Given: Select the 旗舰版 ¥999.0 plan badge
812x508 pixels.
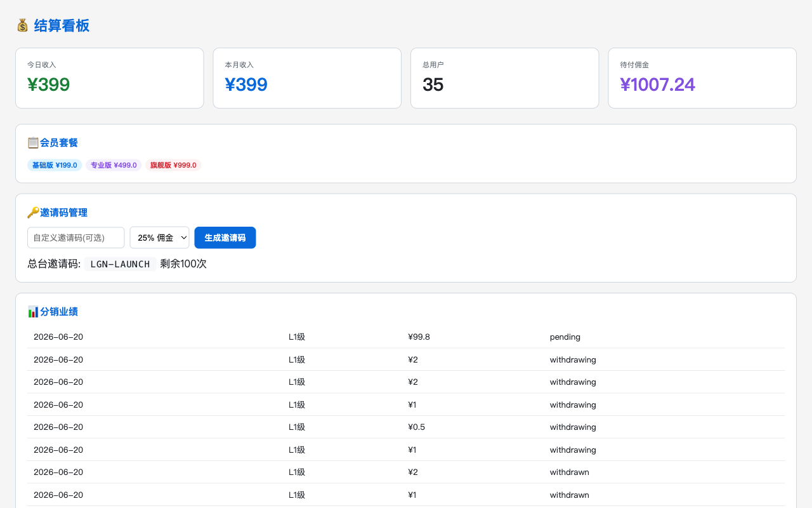Looking at the screenshot, I should (x=173, y=165).
